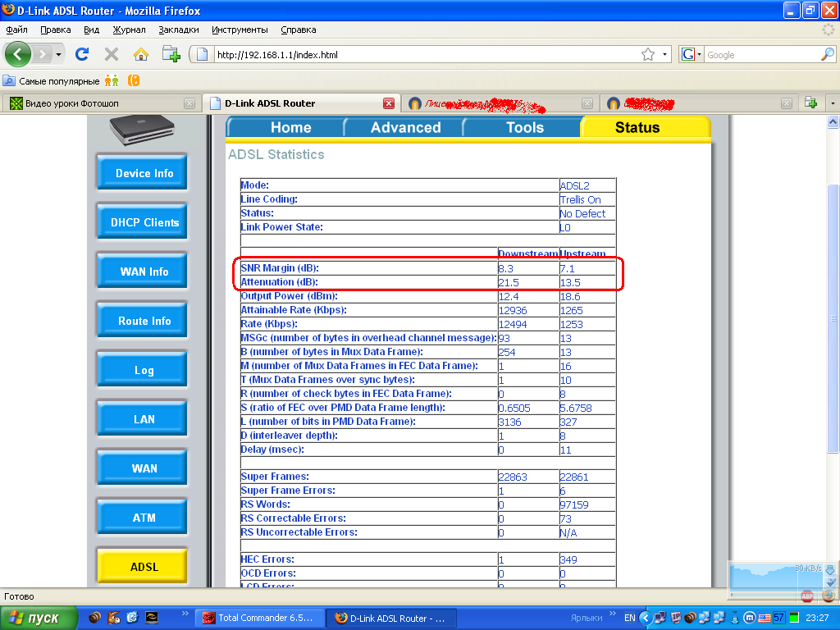
Task: Open new tab with plus icon
Action: [811, 103]
